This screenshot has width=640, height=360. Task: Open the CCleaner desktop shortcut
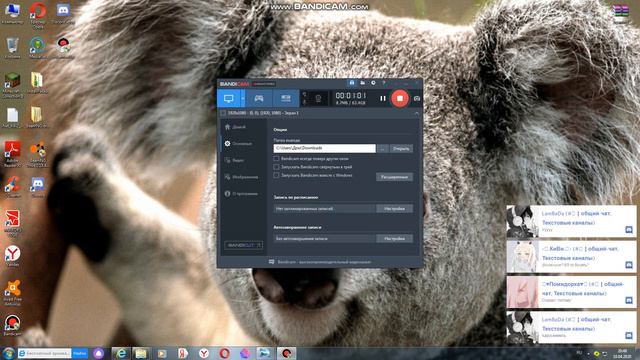[x=12, y=187]
